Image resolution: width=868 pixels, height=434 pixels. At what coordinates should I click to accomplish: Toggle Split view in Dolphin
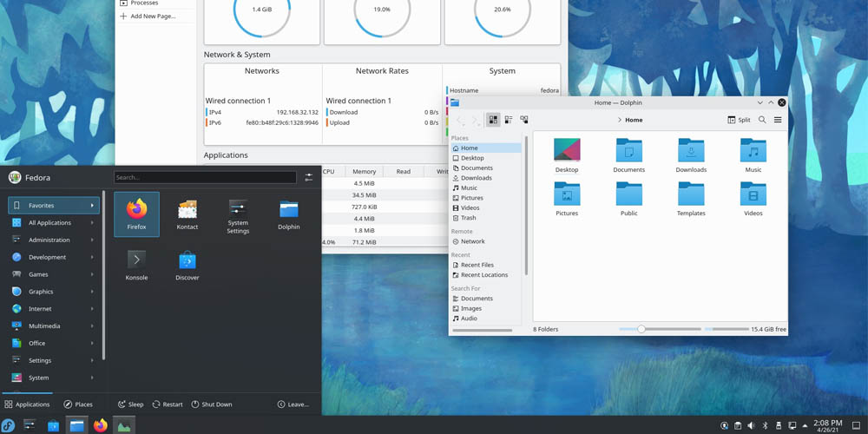[739, 120]
